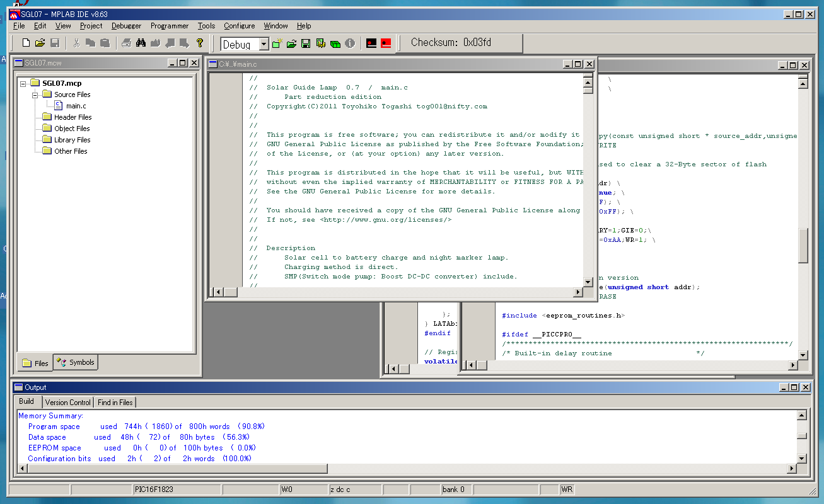Click the MPLAB IDE title bar logo
This screenshot has width=824, height=504.
tap(14, 14)
